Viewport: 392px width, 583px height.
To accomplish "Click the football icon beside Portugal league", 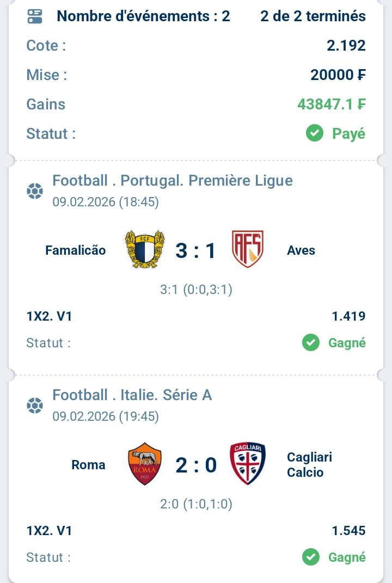I will [x=35, y=191].
